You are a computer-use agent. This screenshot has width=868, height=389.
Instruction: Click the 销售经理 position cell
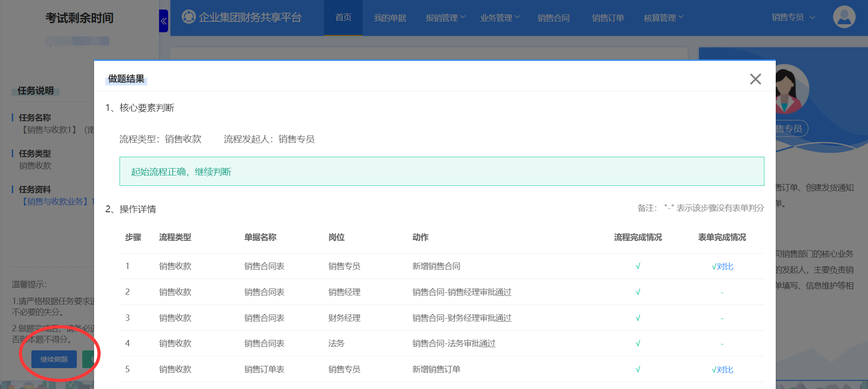[x=344, y=292]
